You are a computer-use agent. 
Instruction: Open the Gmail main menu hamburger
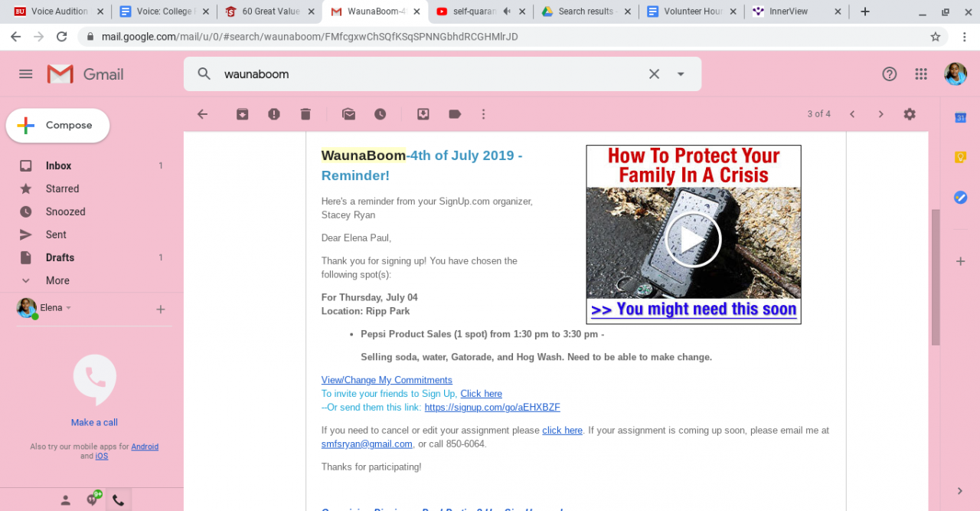coord(26,74)
